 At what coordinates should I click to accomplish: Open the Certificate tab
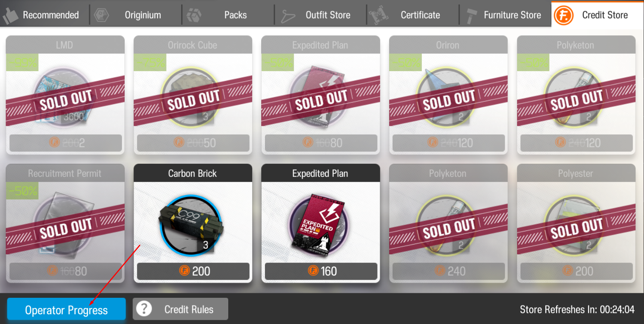pos(413,15)
